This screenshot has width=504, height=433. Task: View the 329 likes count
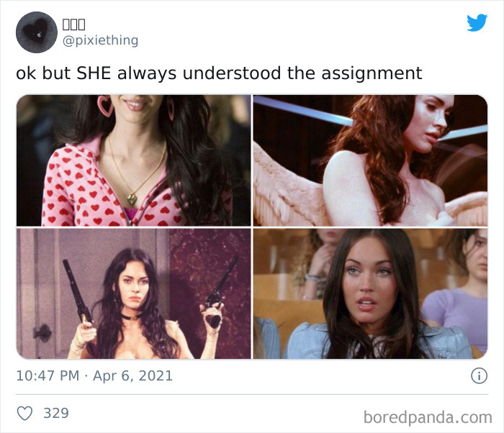coord(56,413)
